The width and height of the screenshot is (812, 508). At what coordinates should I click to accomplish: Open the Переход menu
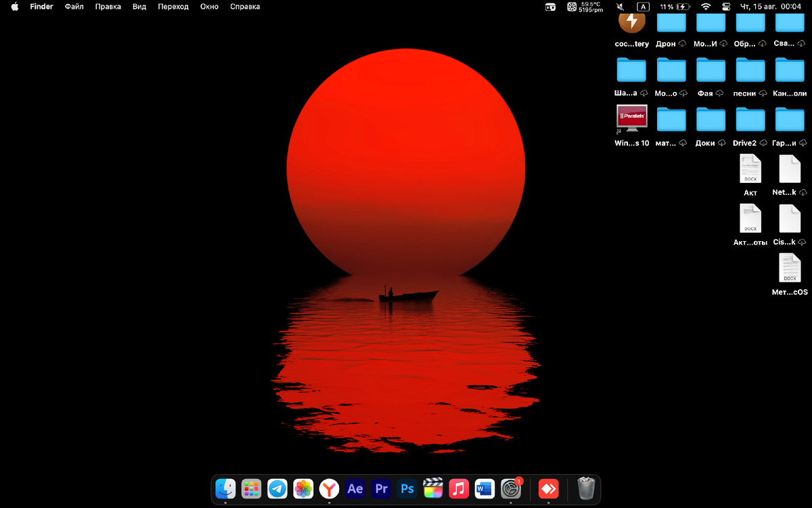173,7
